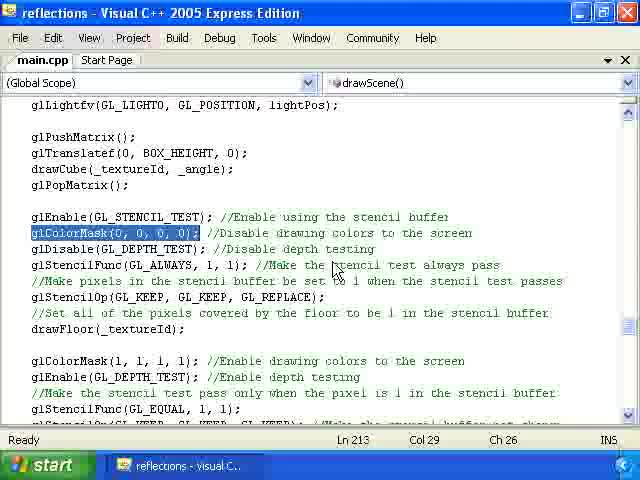Click the scrollbar up arrow
This screenshot has width=640, height=480.
click(629, 112)
